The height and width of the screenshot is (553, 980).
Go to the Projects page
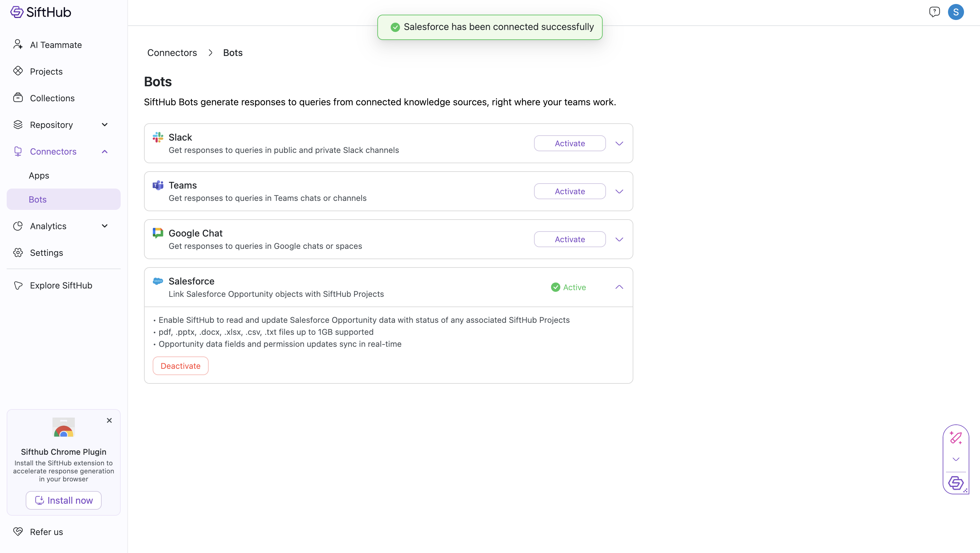(x=46, y=72)
